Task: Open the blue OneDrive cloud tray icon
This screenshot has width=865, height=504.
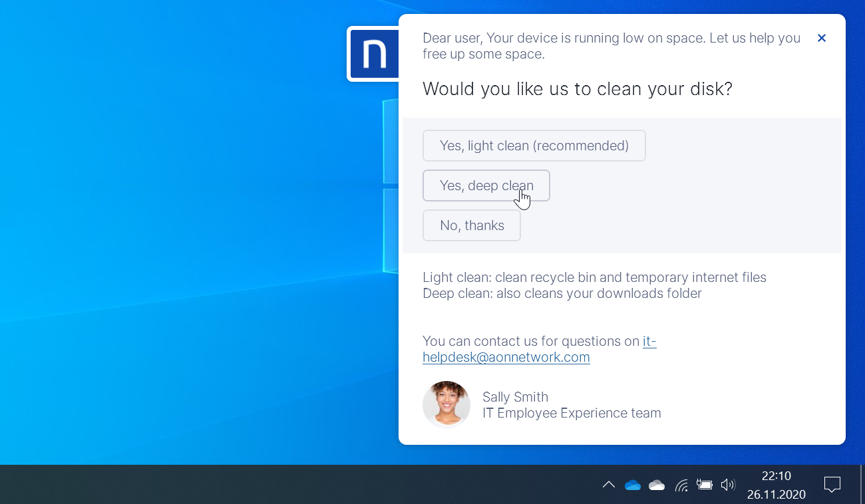Action: 632,485
